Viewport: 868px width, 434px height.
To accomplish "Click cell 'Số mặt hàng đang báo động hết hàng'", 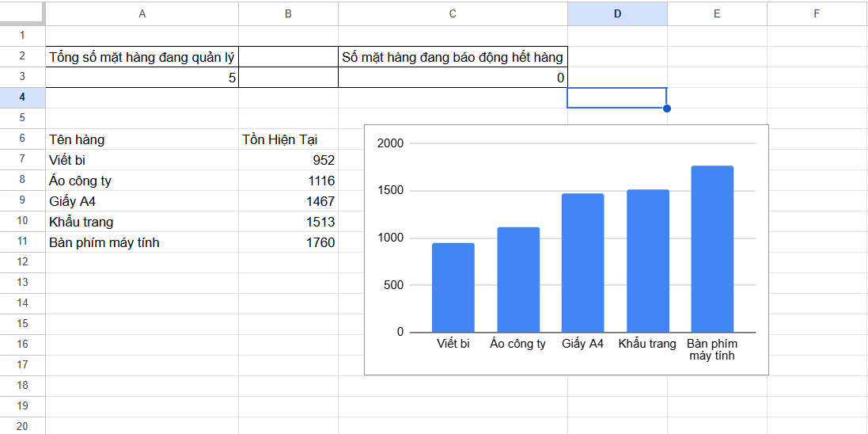I will 453,56.
